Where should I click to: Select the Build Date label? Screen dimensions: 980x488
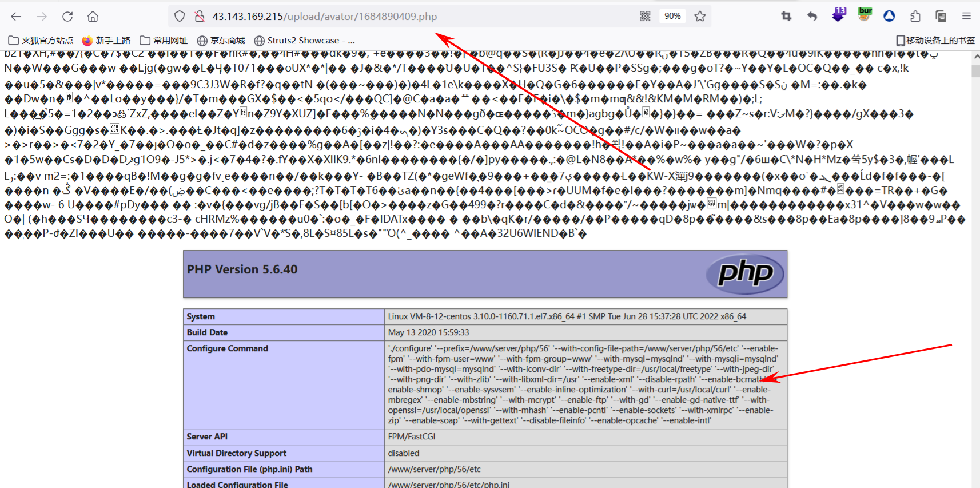207,332
